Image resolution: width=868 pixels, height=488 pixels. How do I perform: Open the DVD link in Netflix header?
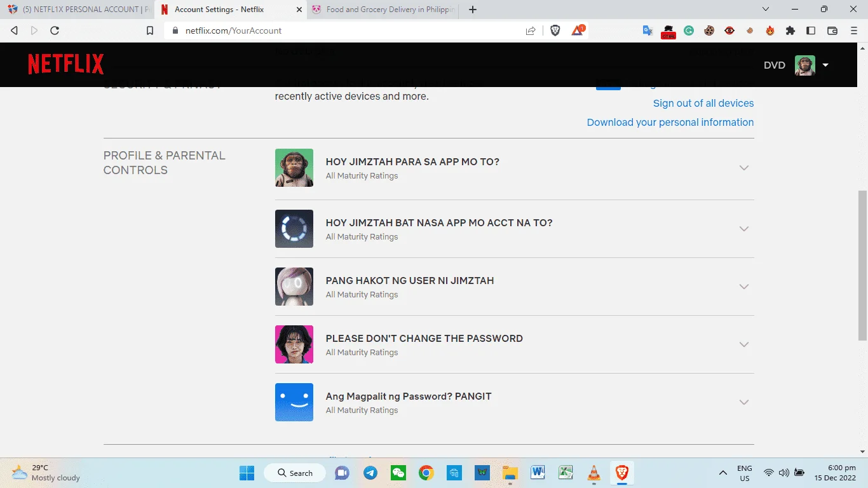[x=775, y=65]
